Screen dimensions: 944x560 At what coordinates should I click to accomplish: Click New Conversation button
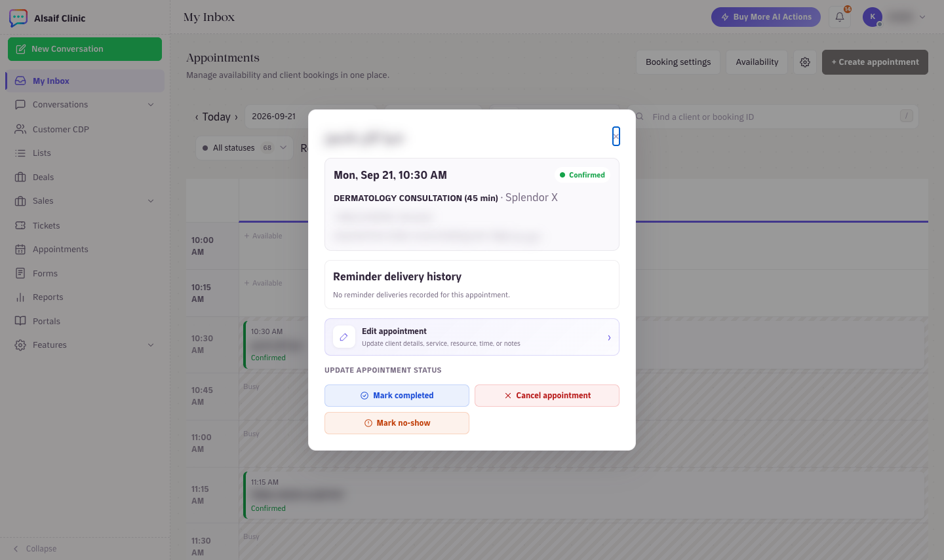(x=85, y=49)
